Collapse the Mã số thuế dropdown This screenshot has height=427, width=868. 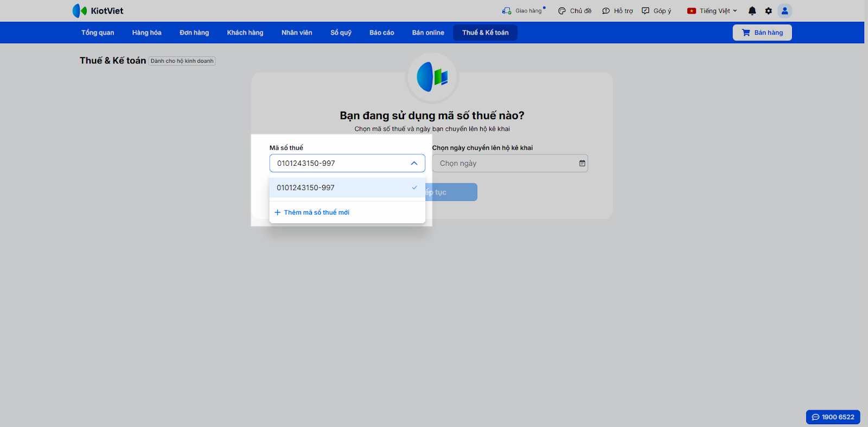point(414,163)
